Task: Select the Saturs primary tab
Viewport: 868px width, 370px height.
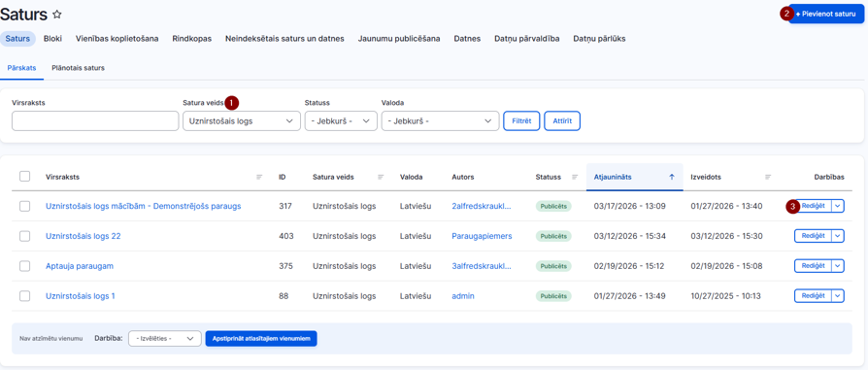Action: click(x=17, y=39)
